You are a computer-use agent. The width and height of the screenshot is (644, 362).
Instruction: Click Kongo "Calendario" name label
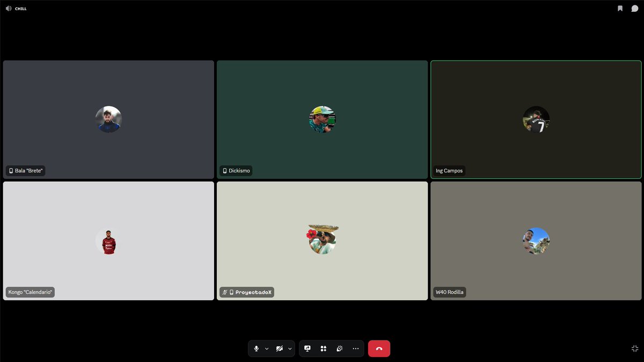(x=30, y=292)
